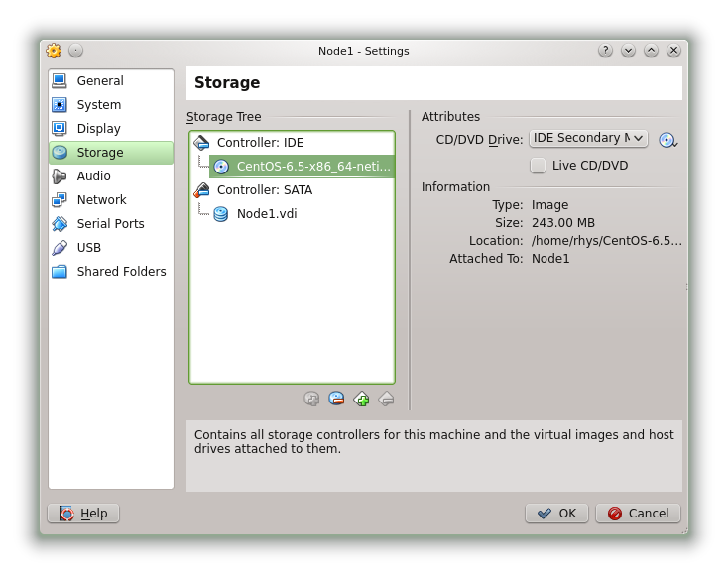Click the Type value Image

(549, 205)
